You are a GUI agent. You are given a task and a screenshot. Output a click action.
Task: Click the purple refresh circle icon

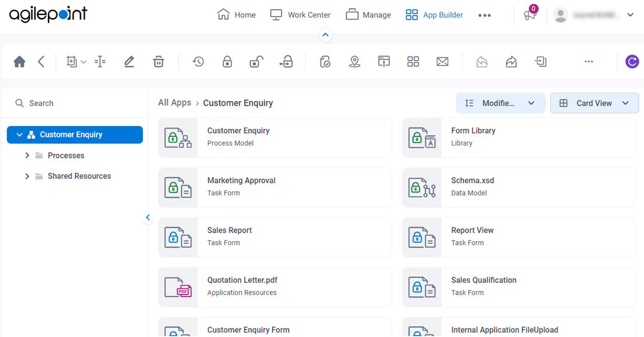tap(632, 62)
